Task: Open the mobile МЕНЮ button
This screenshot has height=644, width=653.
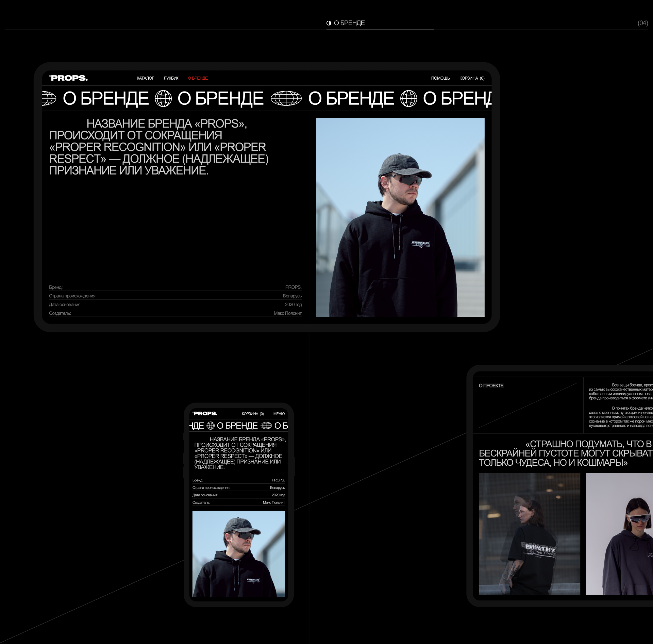Action: [279, 414]
